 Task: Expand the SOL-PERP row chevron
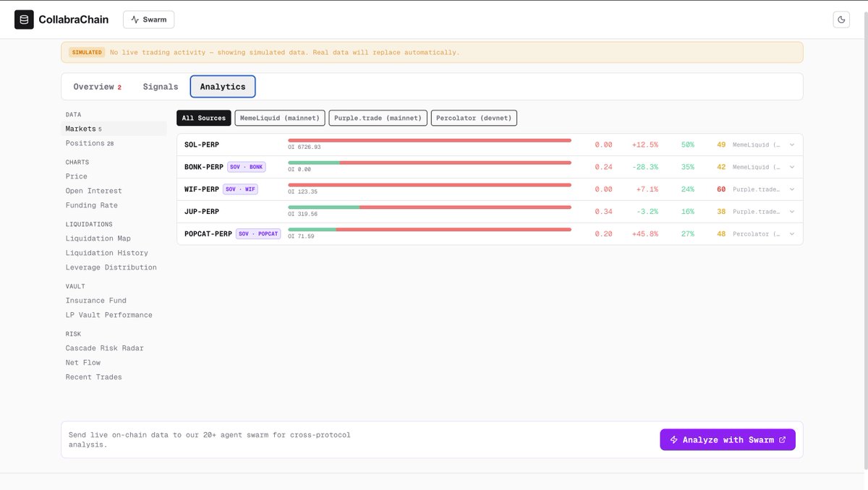pos(791,145)
